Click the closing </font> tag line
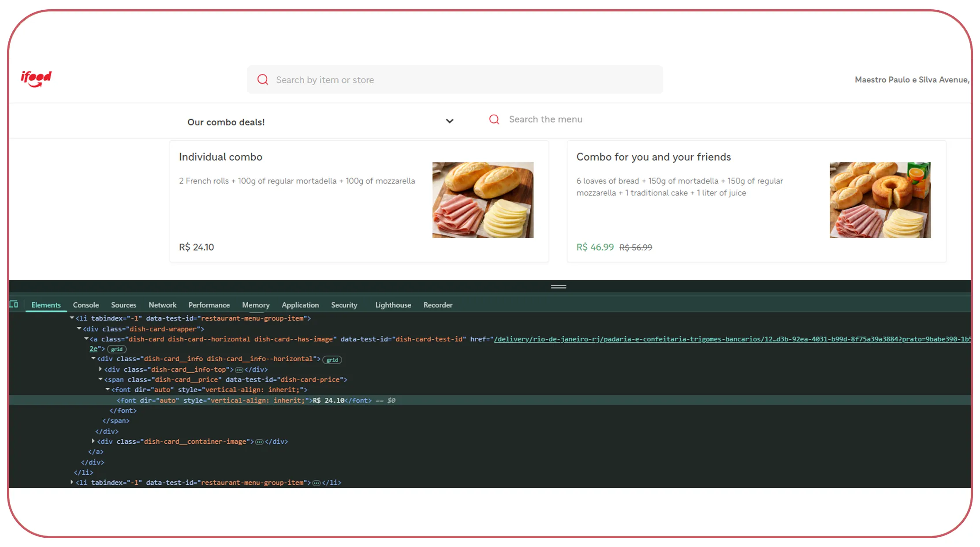 pyautogui.click(x=123, y=411)
